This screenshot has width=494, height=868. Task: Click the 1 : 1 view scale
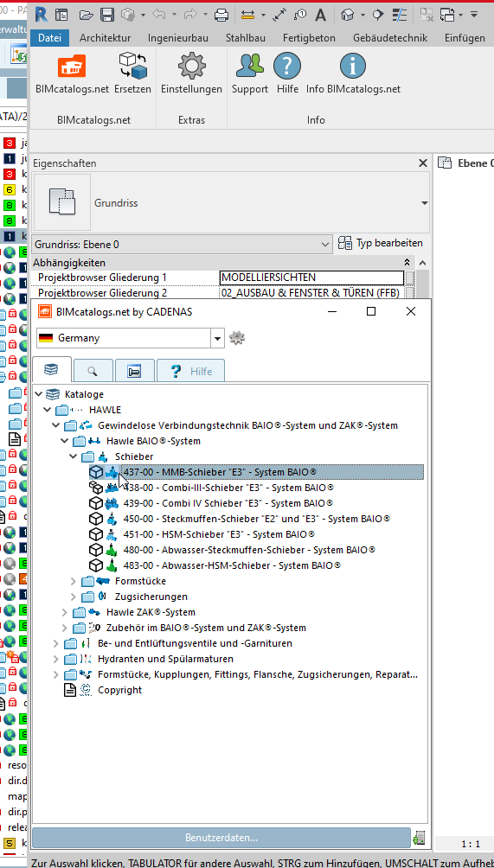pos(471,844)
